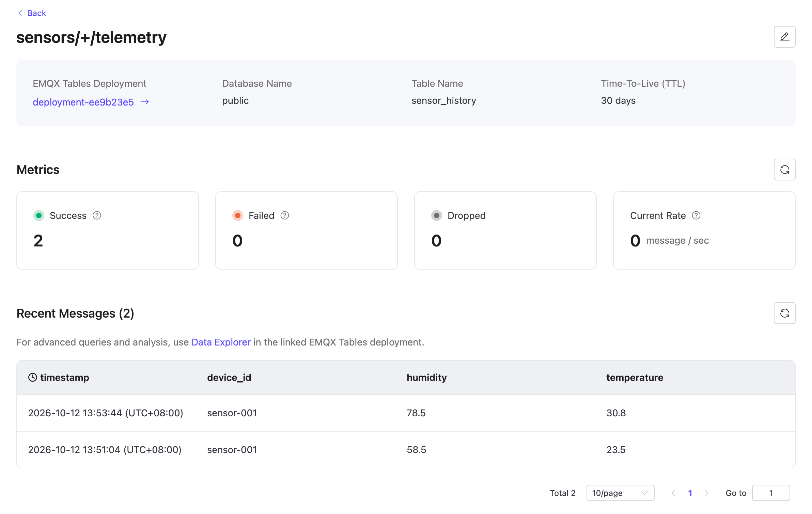Click the red Failed status dot

coord(238,215)
